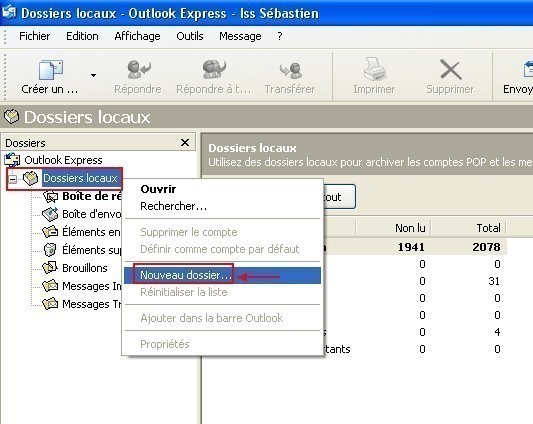Click the Envoyer/Recevoir toolbar icon

tap(528, 69)
